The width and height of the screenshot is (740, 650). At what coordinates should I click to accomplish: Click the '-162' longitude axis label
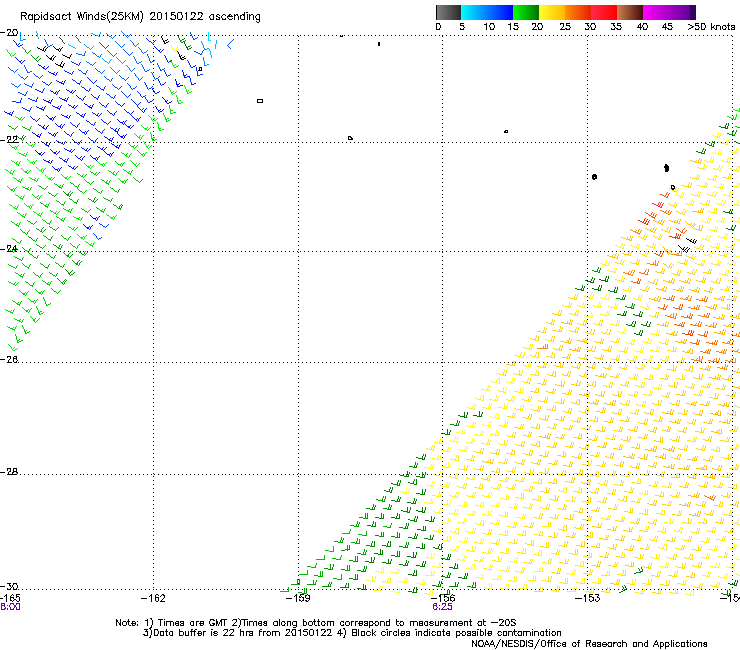coord(153,598)
